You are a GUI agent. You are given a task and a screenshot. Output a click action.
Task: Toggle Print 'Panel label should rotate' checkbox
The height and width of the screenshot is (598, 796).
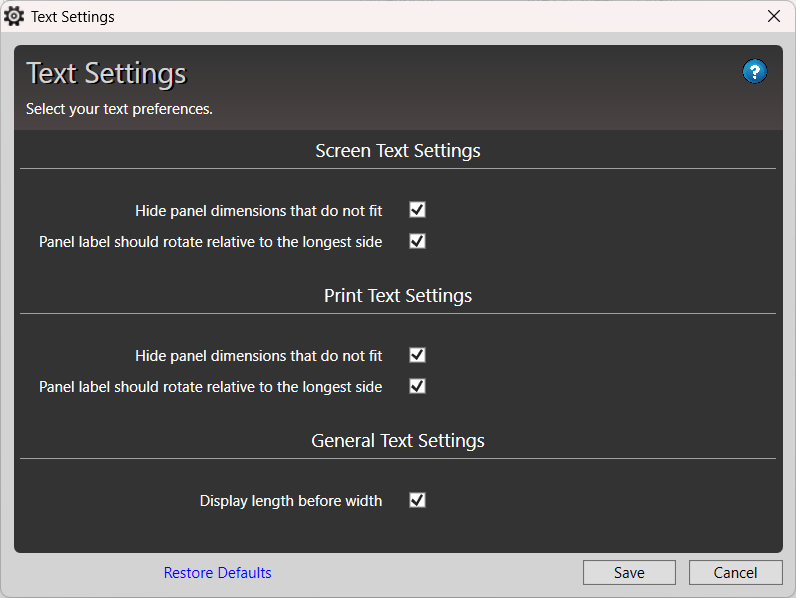(x=417, y=386)
